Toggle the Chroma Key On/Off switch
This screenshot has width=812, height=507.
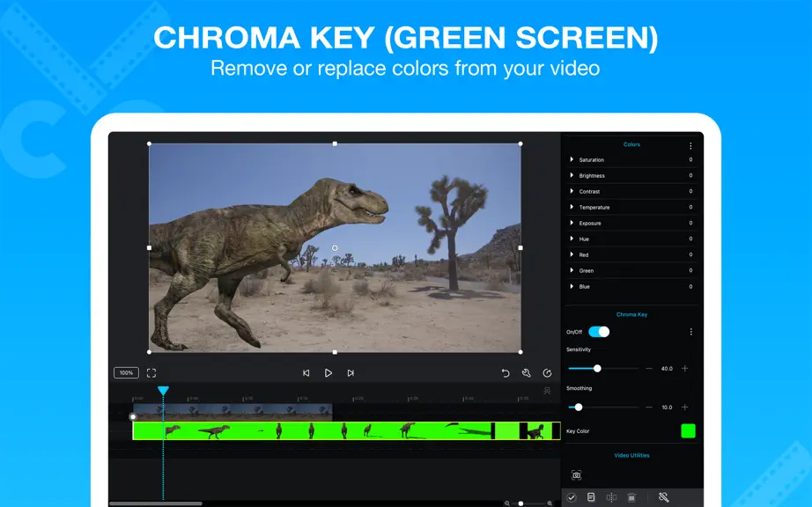click(x=599, y=332)
